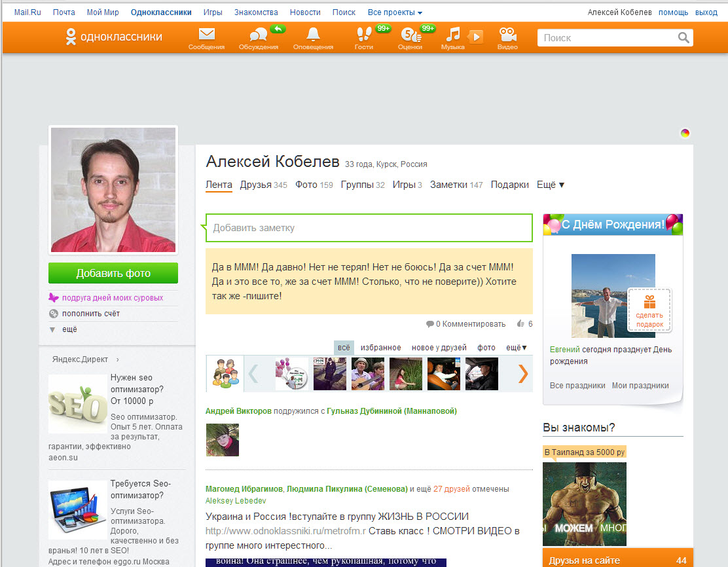
Task: Click the Добавить фото button
Action: pyautogui.click(x=113, y=273)
